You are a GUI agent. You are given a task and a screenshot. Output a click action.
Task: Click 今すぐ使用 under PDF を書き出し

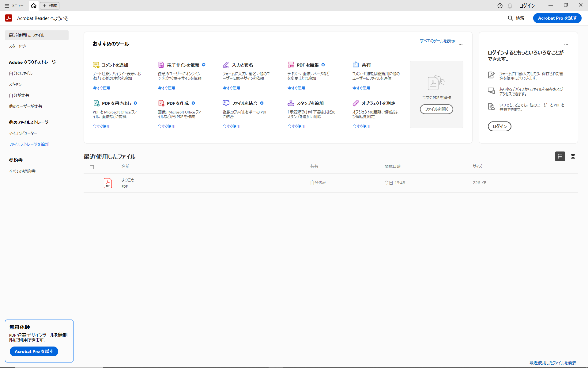point(102,126)
